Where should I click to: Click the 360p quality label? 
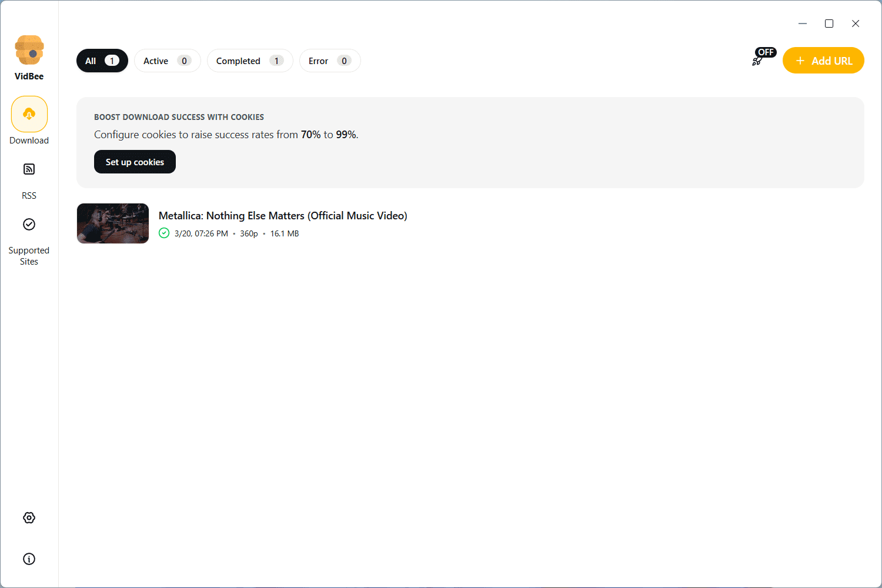(249, 233)
